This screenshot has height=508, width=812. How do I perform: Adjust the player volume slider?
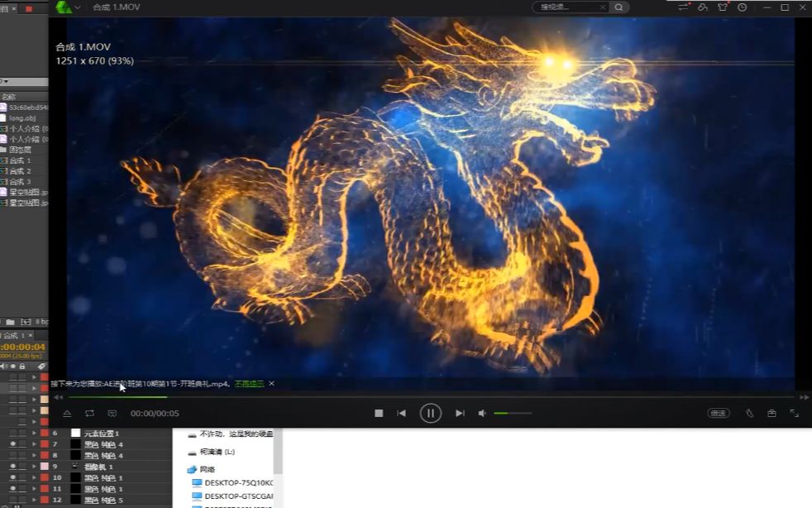pos(513,413)
